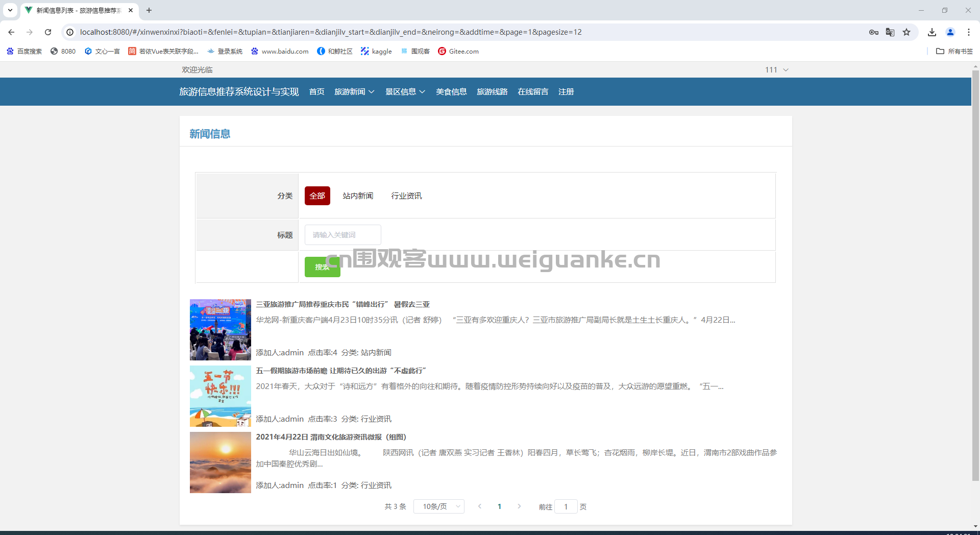Reload the current page
Image resolution: width=980 pixels, height=535 pixels.
[48, 32]
